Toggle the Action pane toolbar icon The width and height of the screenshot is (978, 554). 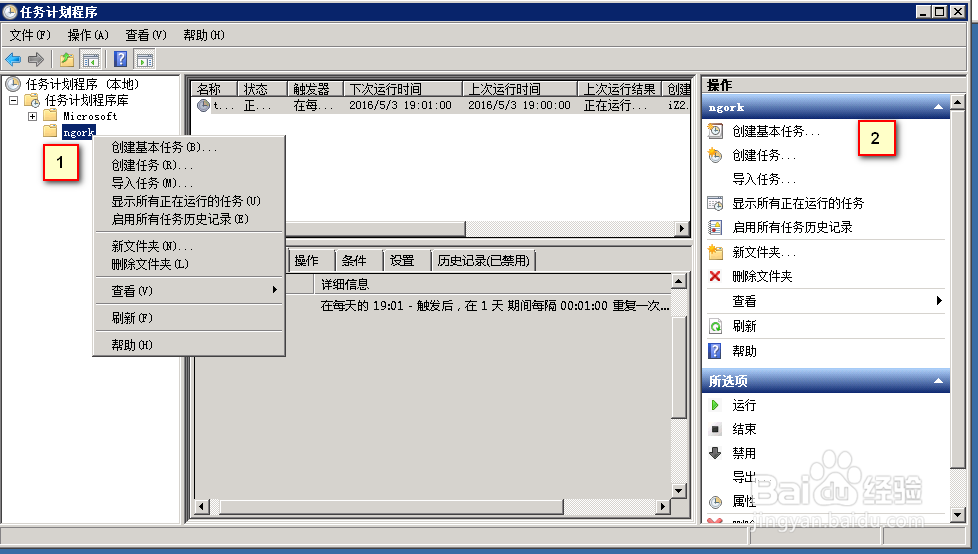pyautogui.click(x=145, y=60)
